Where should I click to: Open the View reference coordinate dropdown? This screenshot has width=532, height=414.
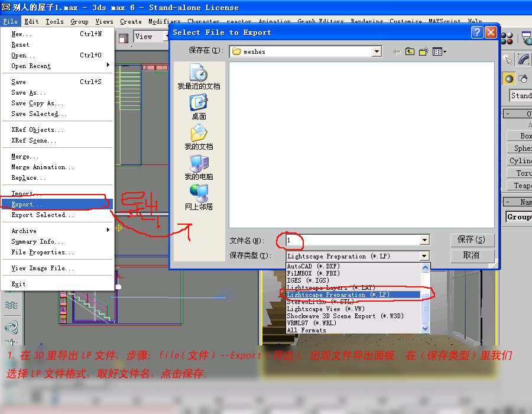point(151,37)
